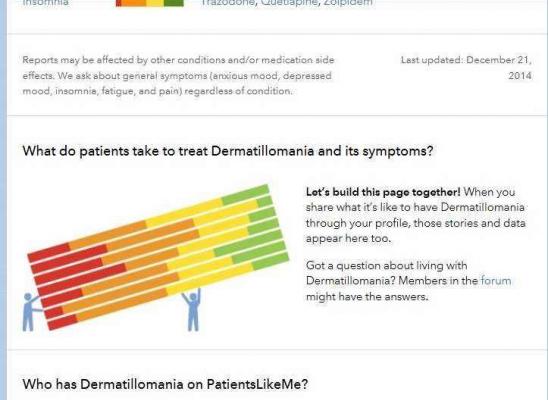Click the orange segment of Insomnia severity bar
Viewport: 548px width, 400px height.
(x=134, y=3)
